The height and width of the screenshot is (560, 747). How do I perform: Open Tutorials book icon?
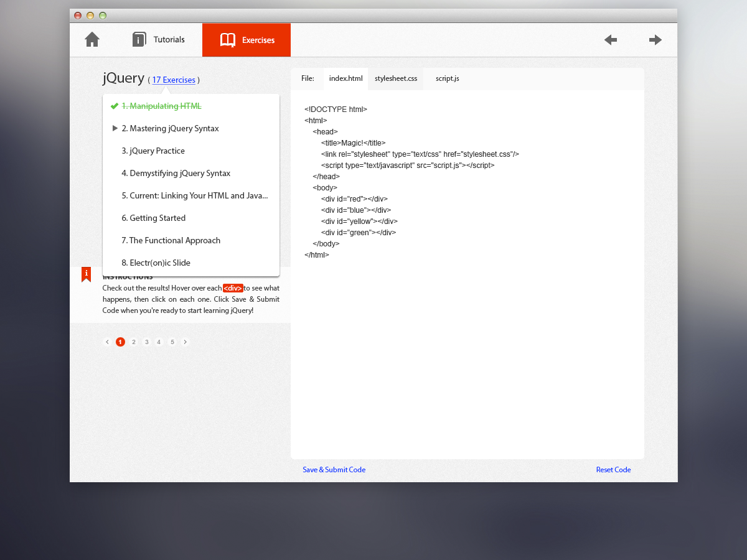coord(139,39)
